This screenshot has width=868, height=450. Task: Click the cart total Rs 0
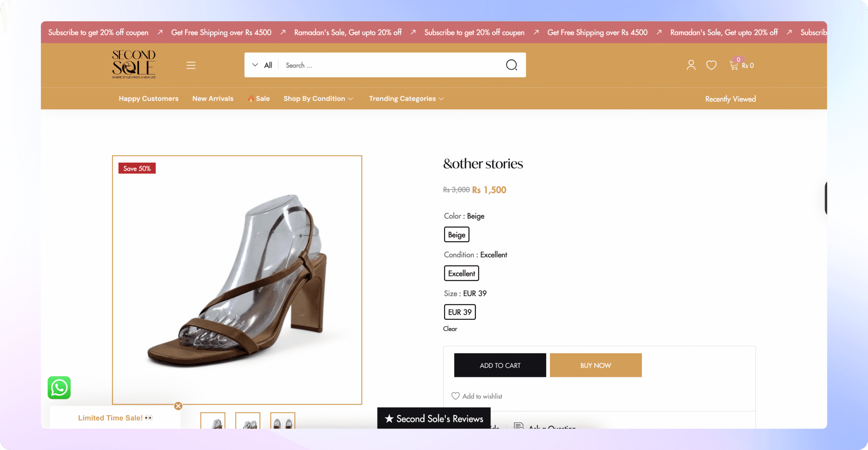pos(748,65)
